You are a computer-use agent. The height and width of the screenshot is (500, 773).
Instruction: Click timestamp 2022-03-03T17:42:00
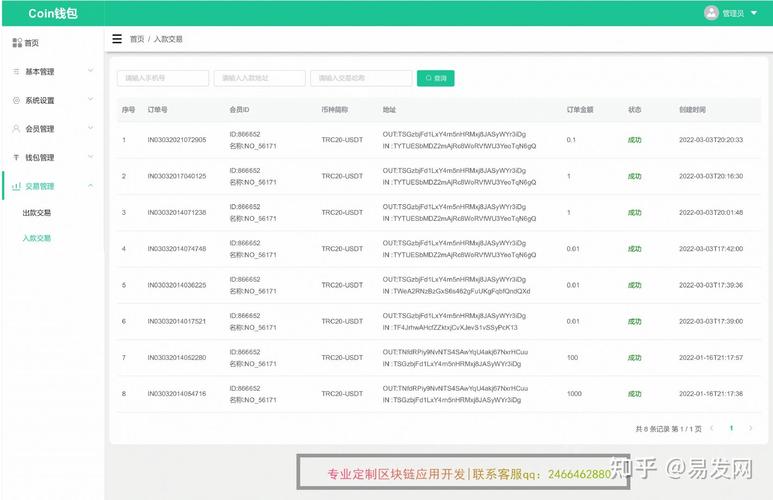711,249
